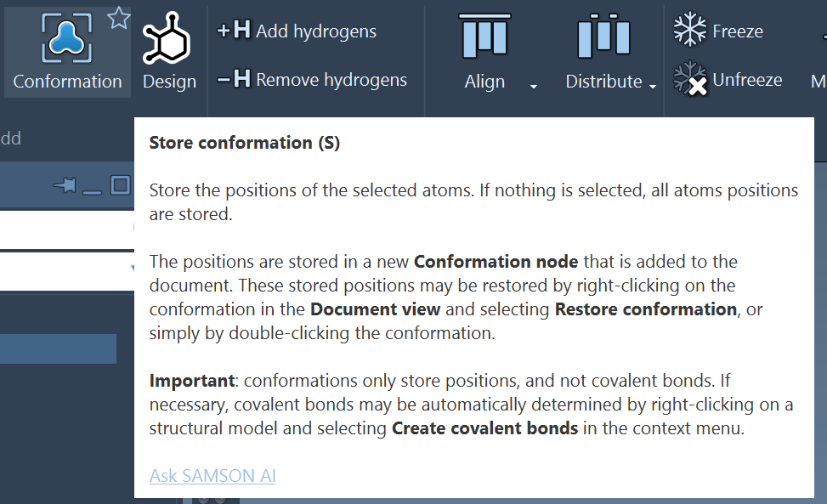827x504 pixels.
Task: Open the Ask SAMSON AI link
Action: [x=212, y=476]
